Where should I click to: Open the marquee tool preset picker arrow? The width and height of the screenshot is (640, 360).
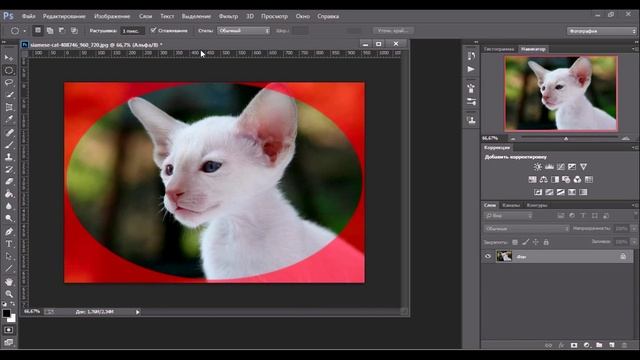click(x=24, y=31)
